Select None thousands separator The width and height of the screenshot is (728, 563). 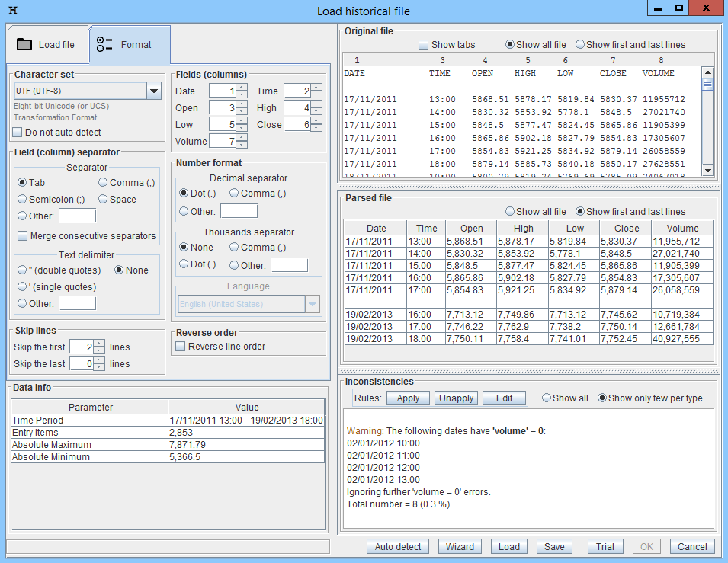point(184,248)
